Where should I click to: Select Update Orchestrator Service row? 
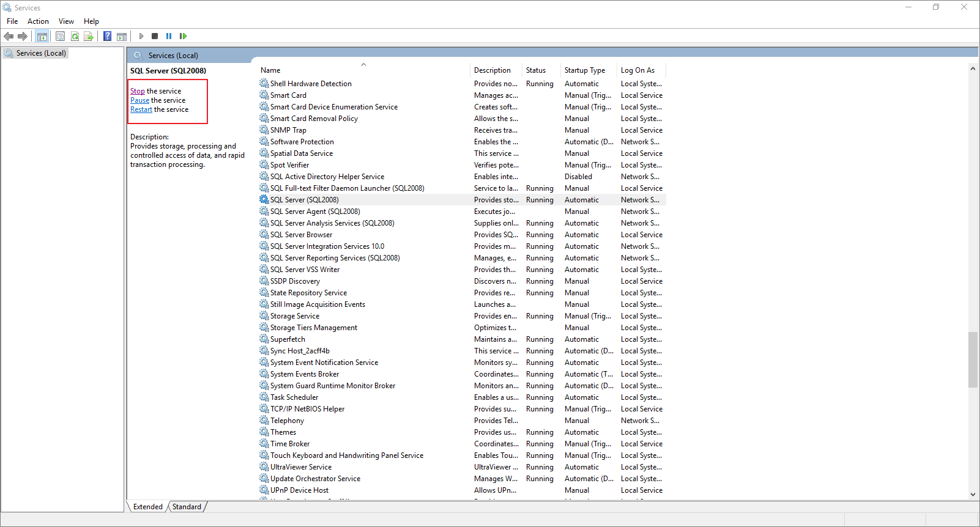pyautogui.click(x=462, y=478)
